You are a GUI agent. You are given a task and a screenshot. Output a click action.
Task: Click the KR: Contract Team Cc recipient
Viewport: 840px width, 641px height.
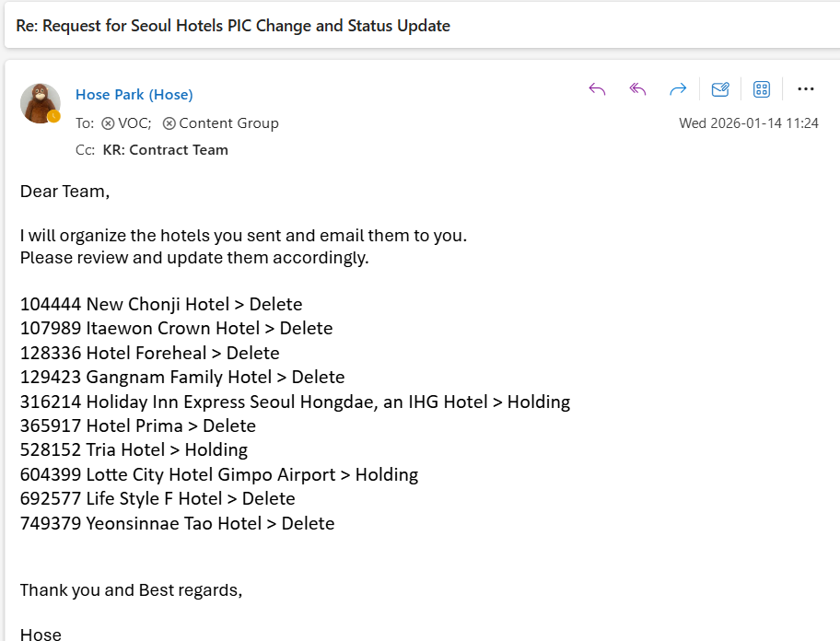click(x=165, y=150)
